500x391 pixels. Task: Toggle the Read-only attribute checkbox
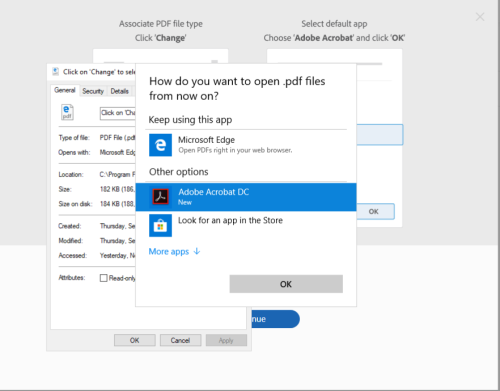point(104,278)
